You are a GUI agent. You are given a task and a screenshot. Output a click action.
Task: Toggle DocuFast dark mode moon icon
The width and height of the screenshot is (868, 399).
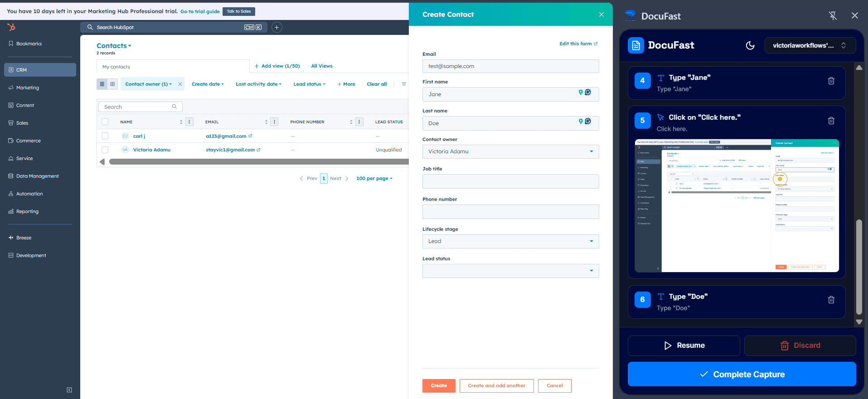[x=750, y=45]
